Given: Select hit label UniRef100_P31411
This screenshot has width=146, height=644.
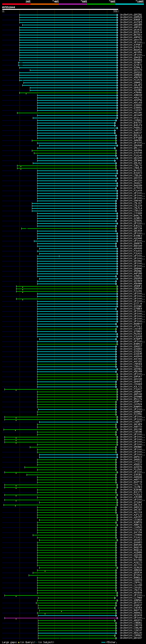Looking at the screenshot, I should click(131, 537).
